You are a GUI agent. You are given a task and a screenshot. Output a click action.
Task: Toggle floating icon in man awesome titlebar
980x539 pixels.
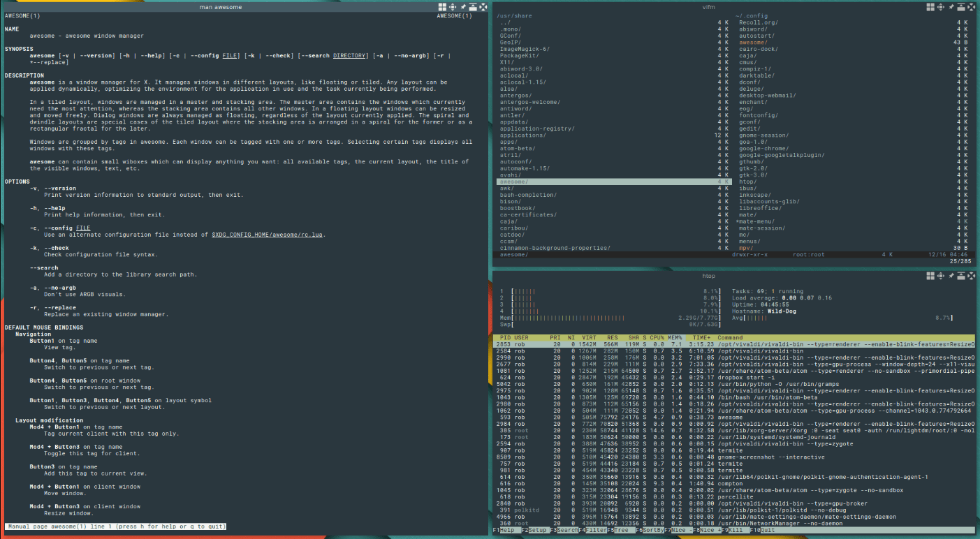[442, 6]
